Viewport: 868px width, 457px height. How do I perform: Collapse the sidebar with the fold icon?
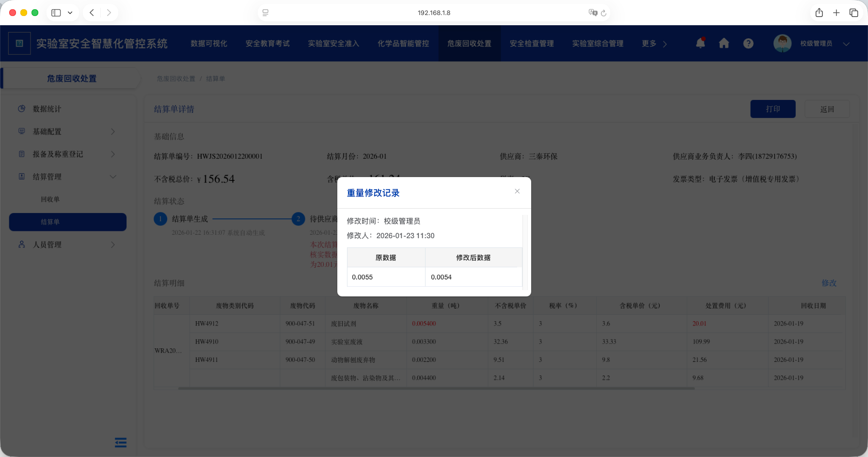121,442
